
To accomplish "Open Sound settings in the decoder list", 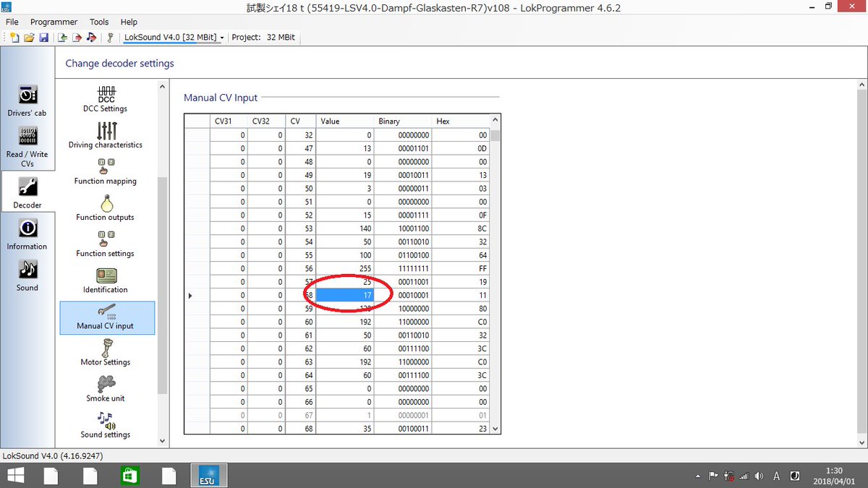I will coord(106,425).
